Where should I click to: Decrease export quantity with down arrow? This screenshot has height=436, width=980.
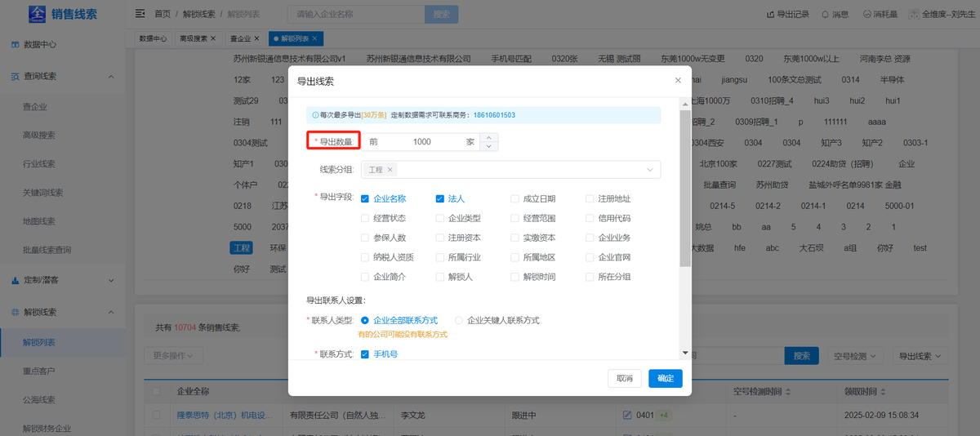click(x=488, y=146)
